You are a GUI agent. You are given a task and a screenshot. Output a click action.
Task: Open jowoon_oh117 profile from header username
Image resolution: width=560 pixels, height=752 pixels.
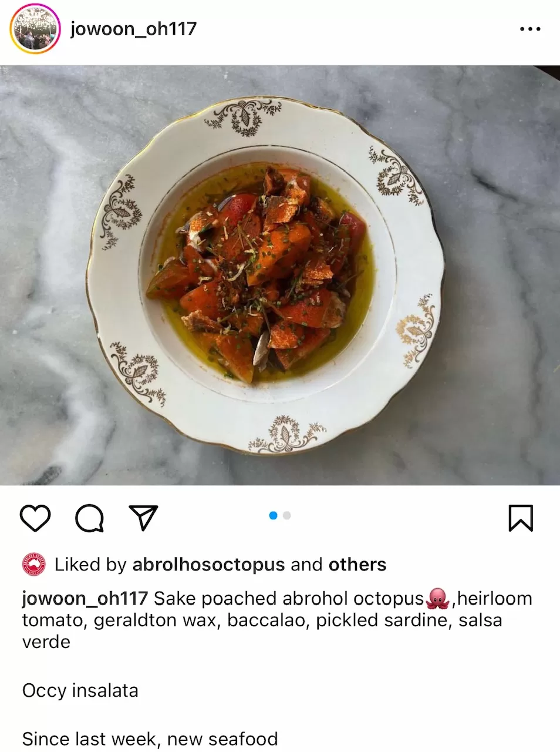point(133,29)
